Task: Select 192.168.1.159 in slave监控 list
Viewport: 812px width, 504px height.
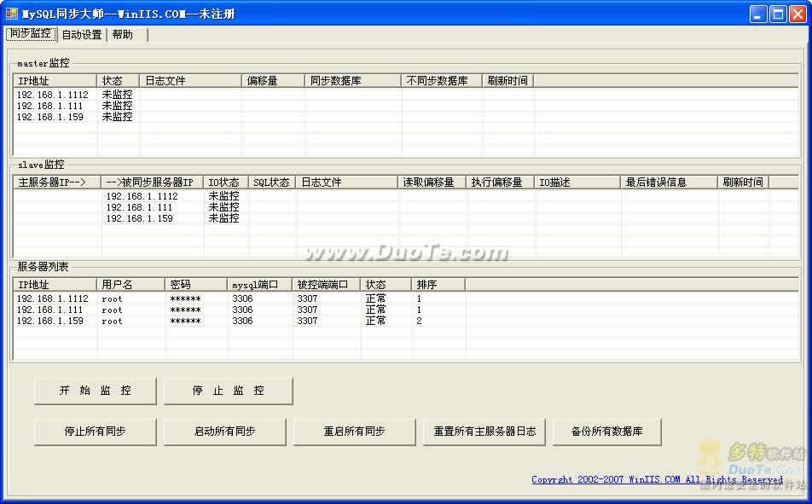Action: click(x=139, y=218)
